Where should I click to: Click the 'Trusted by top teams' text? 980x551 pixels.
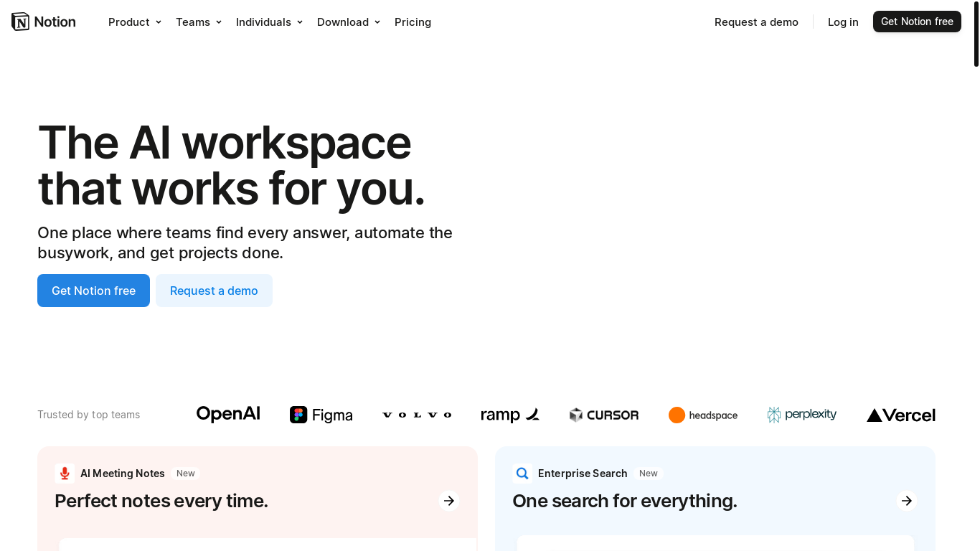pos(89,415)
